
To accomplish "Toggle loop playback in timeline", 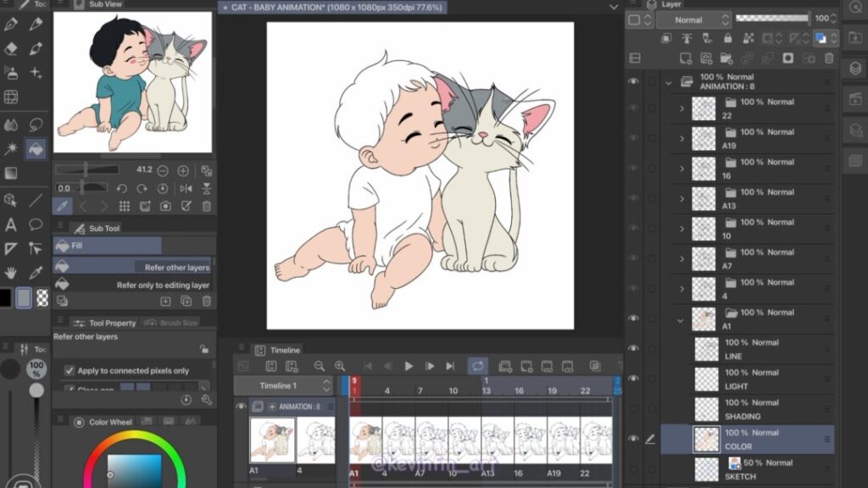I will 478,366.
